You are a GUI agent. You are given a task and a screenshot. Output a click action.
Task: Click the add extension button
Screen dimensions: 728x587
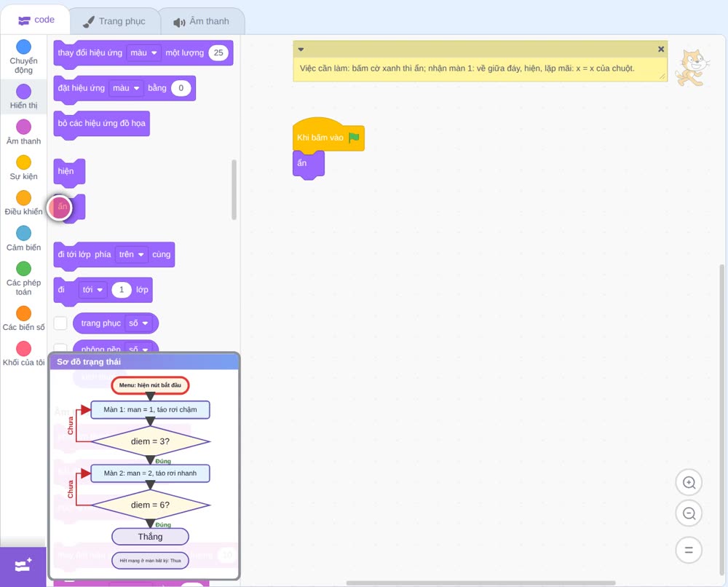pos(23,566)
